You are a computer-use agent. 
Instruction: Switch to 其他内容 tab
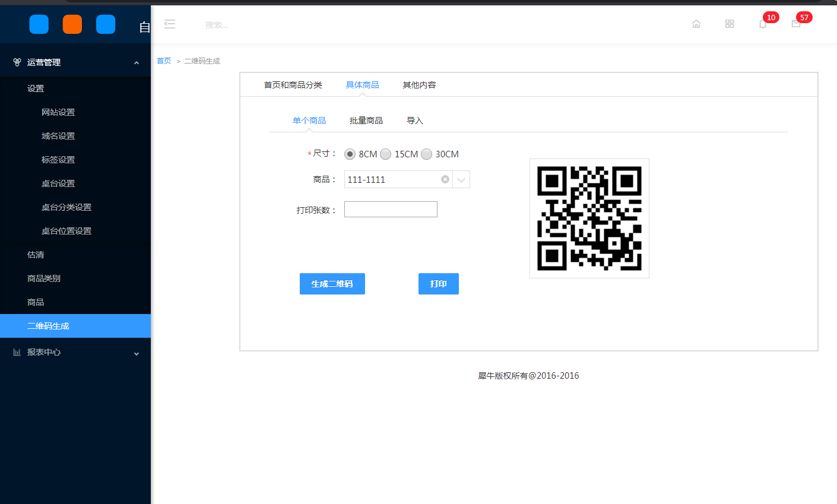(420, 85)
